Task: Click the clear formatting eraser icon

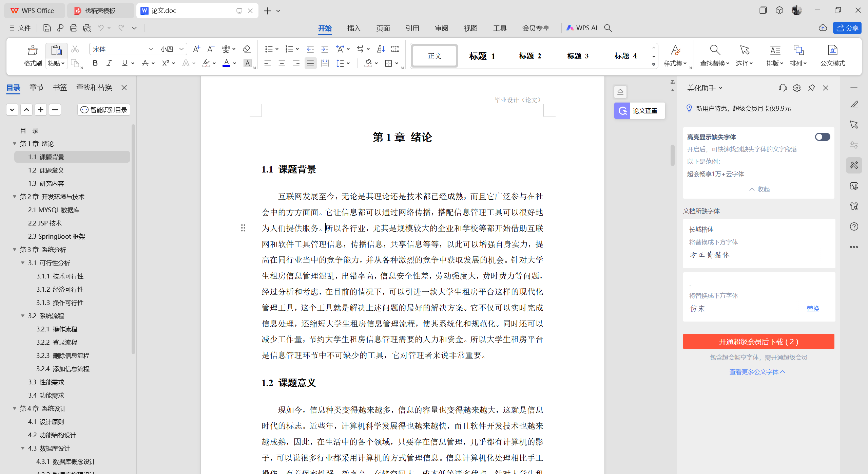Action: [x=247, y=49]
